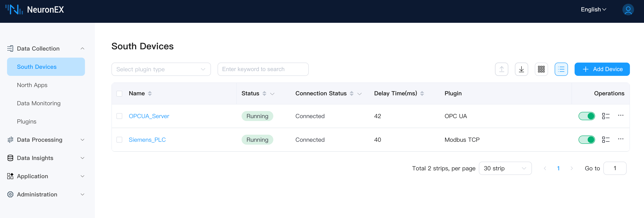The width and height of the screenshot is (644, 218).
Task: Open group list icon for OPCUA_Server
Action: coord(605,116)
